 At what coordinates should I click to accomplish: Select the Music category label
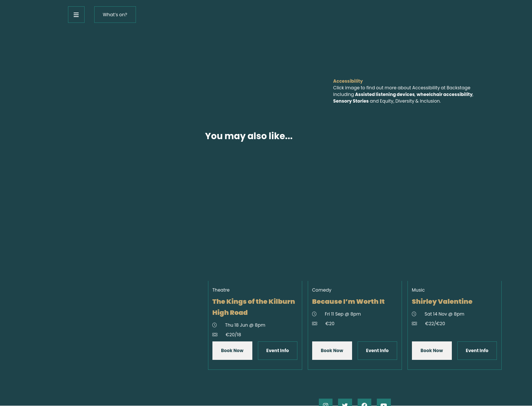point(418,290)
